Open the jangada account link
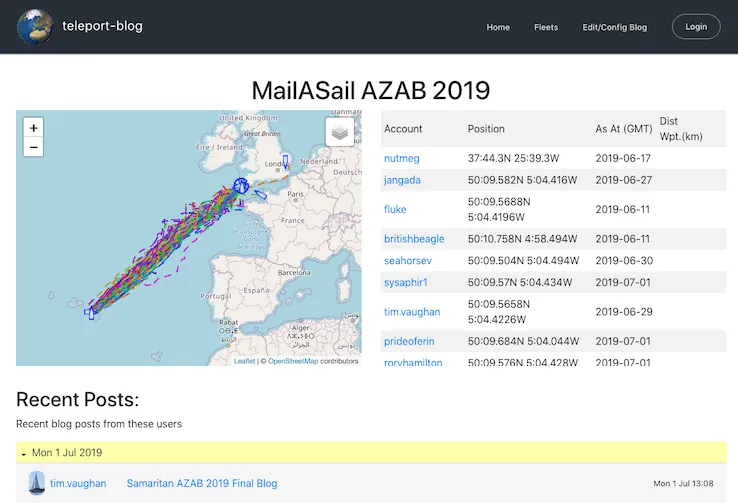Screen dimensions: 738x503 (x=403, y=180)
